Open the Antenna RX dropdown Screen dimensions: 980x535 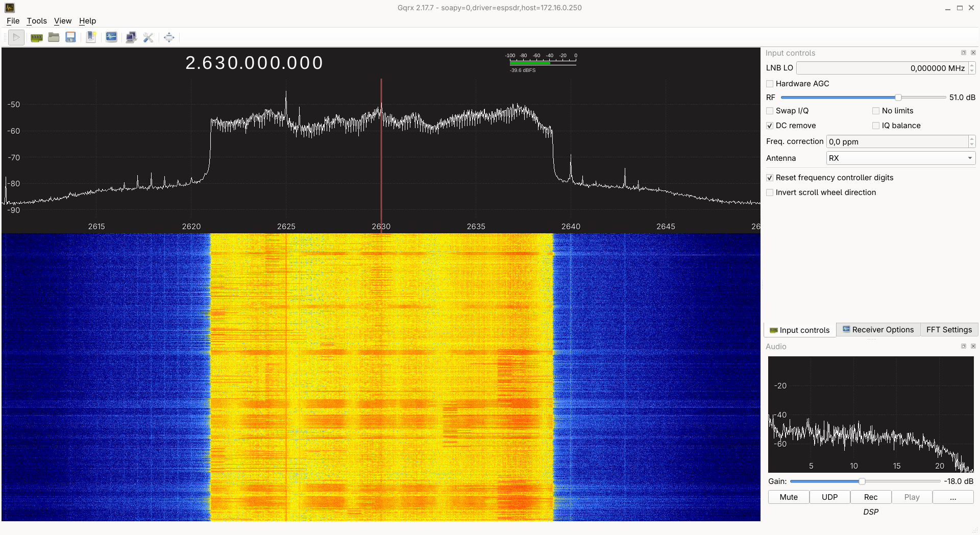pyautogui.click(x=901, y=158)
